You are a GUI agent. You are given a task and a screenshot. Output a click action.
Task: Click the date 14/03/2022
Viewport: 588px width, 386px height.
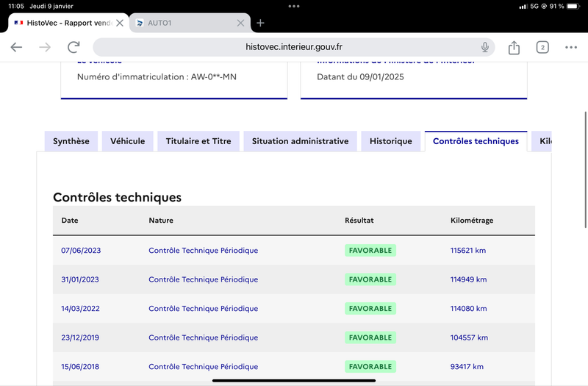click(x=80, y=308)
